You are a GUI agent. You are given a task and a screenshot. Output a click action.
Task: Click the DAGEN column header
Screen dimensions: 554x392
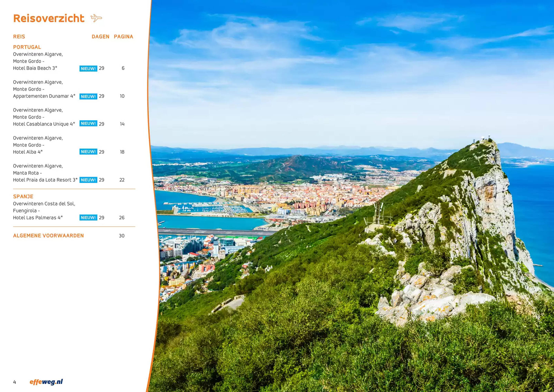coord(100,37)
